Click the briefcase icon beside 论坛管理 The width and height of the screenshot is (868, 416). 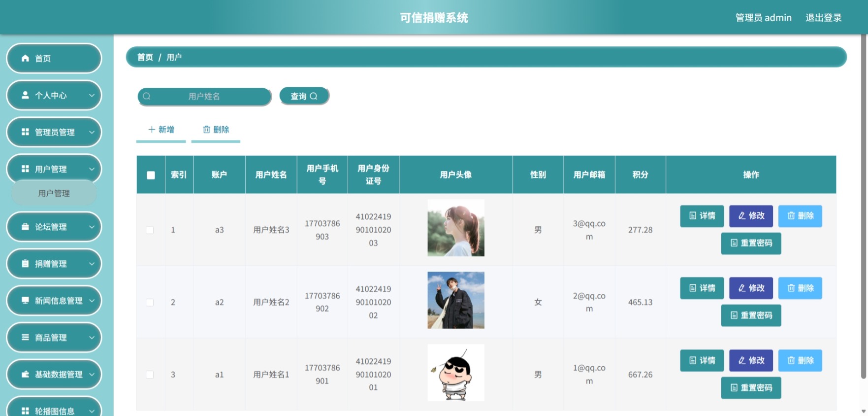point(25,227)
